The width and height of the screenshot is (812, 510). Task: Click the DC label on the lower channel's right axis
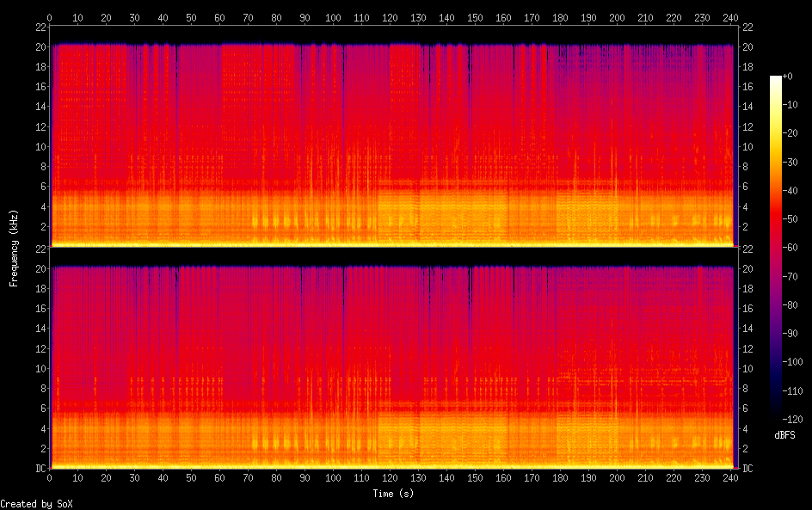[748, 469]
